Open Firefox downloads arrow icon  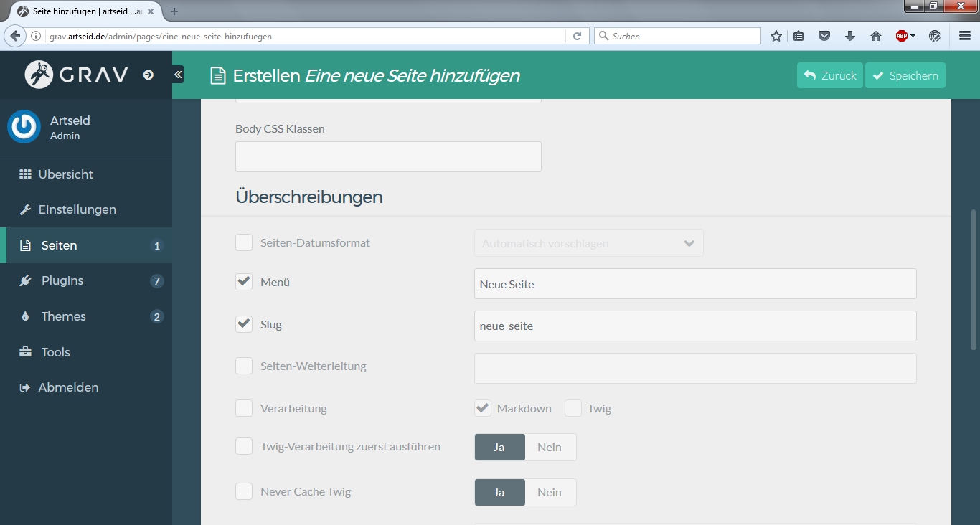coord(850,36)
